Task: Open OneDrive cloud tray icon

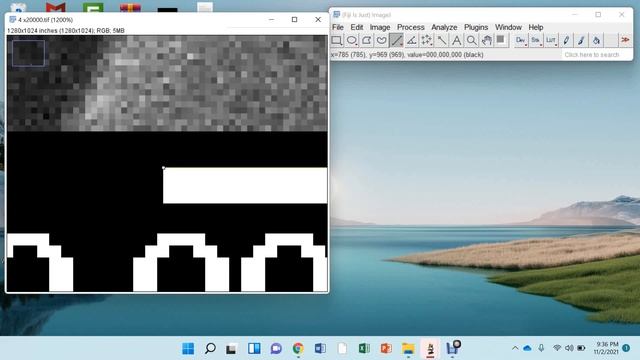Action: (x=527, y=348)
